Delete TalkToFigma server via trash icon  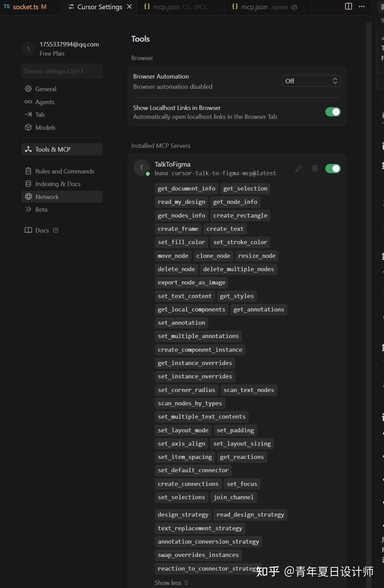315,169
